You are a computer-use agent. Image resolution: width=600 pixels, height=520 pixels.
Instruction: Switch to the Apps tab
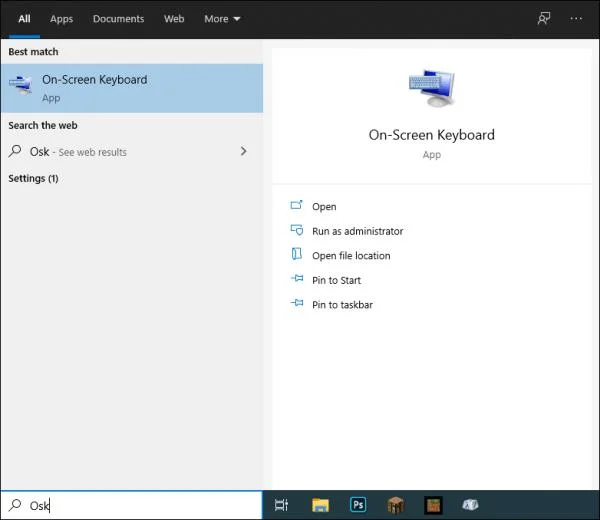pos(61,19)
